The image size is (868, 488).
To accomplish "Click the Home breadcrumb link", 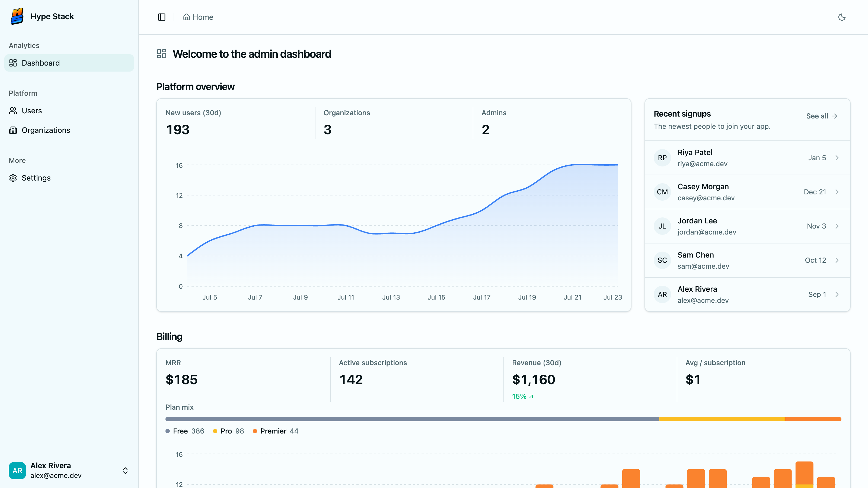I will coord(198,17).
